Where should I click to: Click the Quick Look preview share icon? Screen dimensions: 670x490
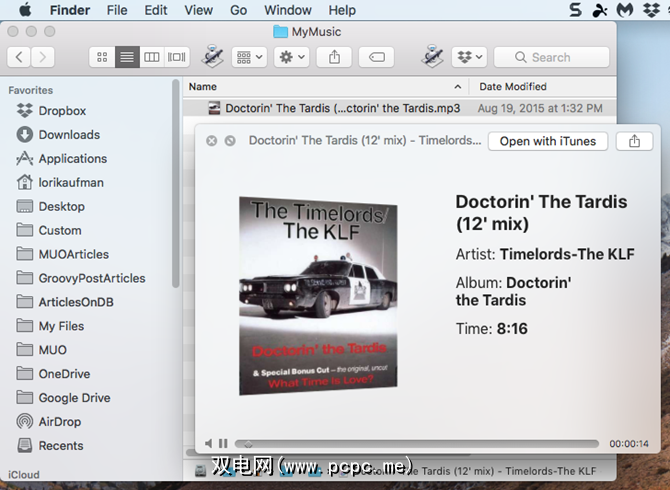pyautogui.click(x=634, y=141)
